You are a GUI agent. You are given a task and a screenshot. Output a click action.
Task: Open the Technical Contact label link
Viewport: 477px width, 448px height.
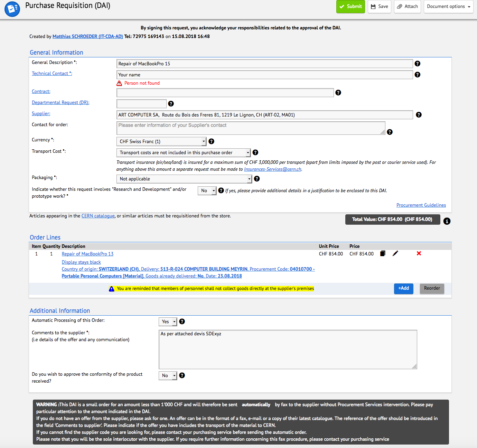(x=52, y=73)
